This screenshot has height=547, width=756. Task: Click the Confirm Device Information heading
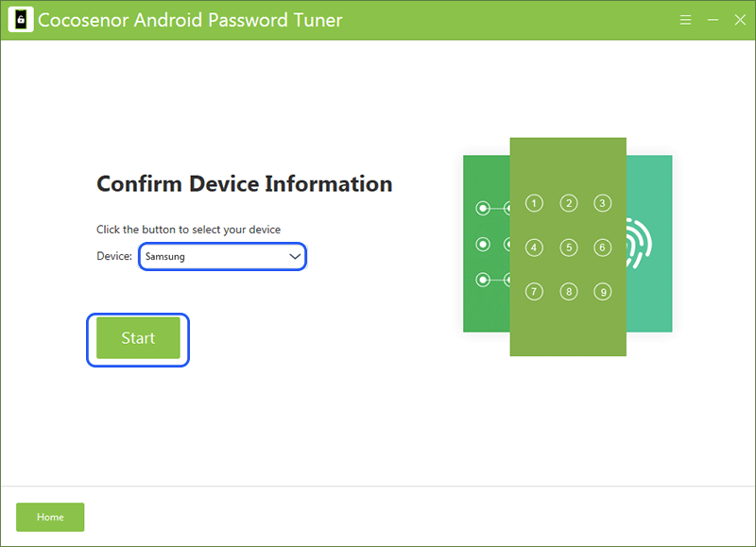click(x=245, y=184)
